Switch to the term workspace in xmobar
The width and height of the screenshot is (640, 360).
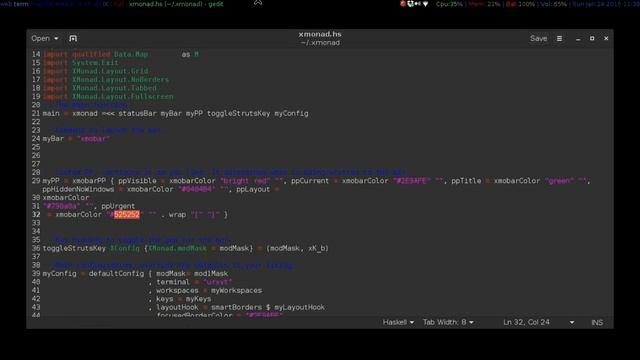point(21,4)
